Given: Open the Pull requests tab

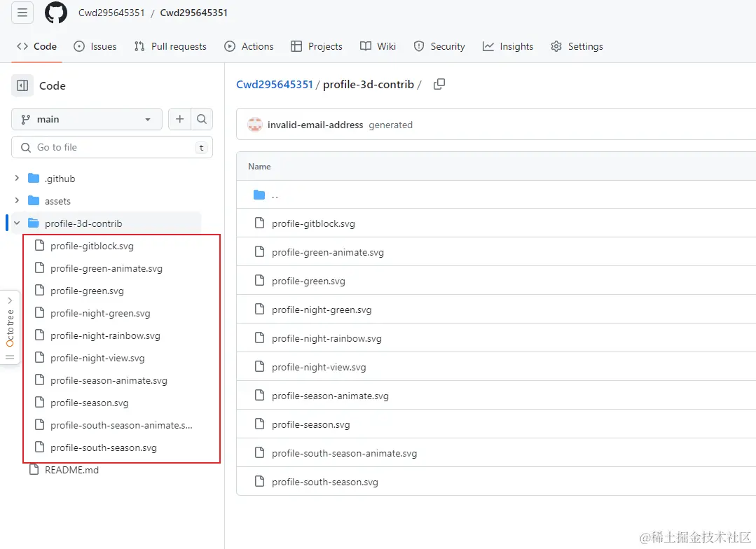Looking at the screenshot, I should pyautogui.click(x=170, y=46).
